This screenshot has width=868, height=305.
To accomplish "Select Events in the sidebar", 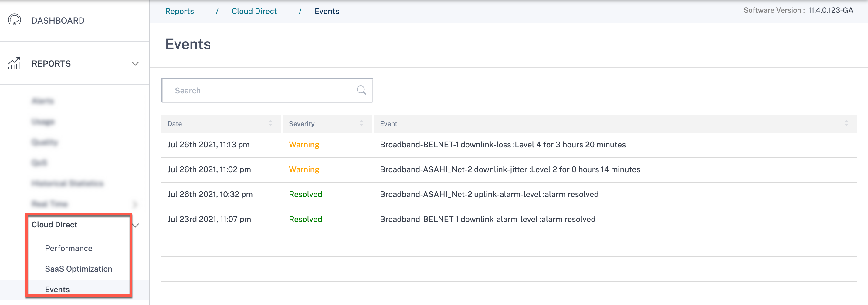I will 57,289.
